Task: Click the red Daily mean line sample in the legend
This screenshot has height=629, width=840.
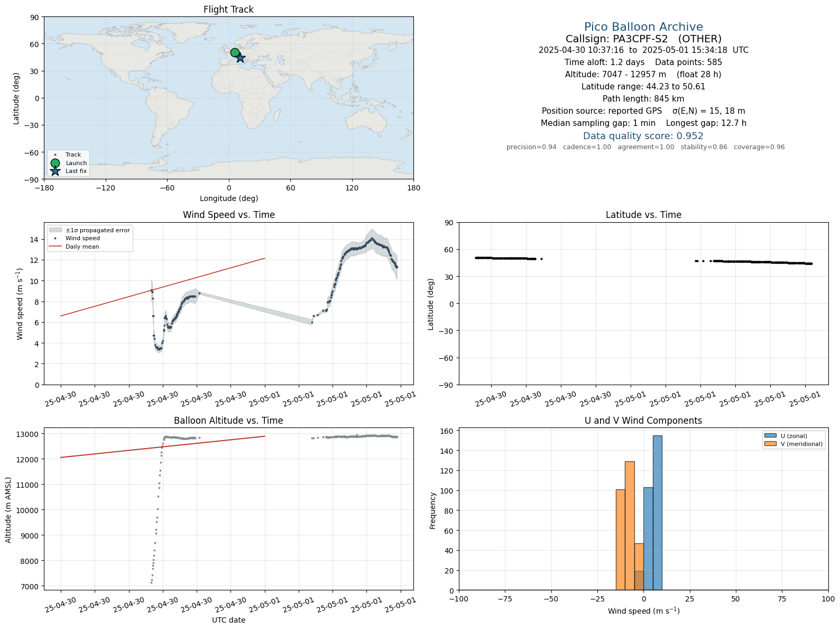Action: (x=55, y=247)
